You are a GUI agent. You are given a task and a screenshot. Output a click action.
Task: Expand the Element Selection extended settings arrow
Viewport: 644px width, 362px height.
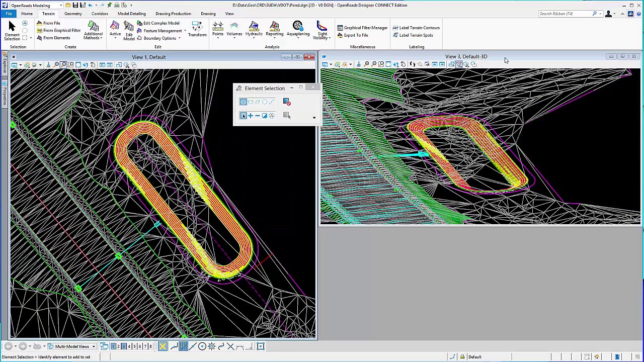(314, 118)
